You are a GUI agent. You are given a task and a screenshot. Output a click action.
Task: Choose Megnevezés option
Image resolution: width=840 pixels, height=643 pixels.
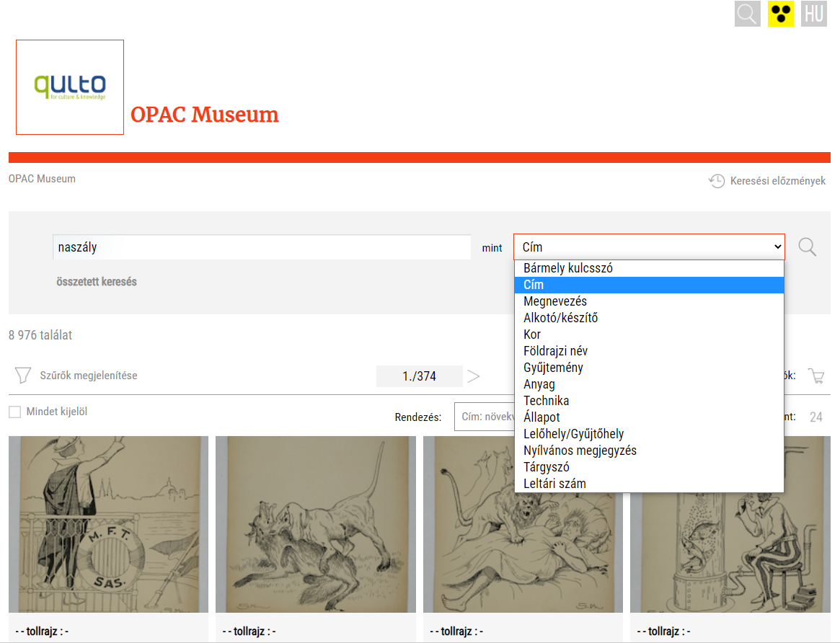tap(649, 301)
